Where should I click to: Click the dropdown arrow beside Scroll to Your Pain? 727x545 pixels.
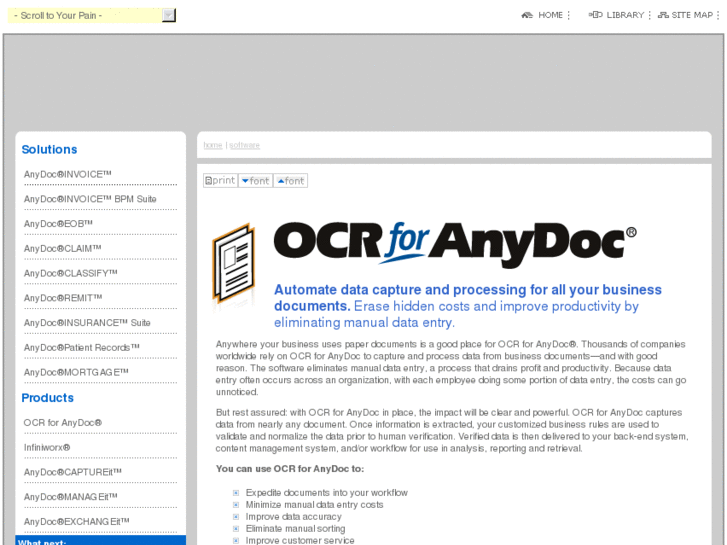tap(169, 15)
